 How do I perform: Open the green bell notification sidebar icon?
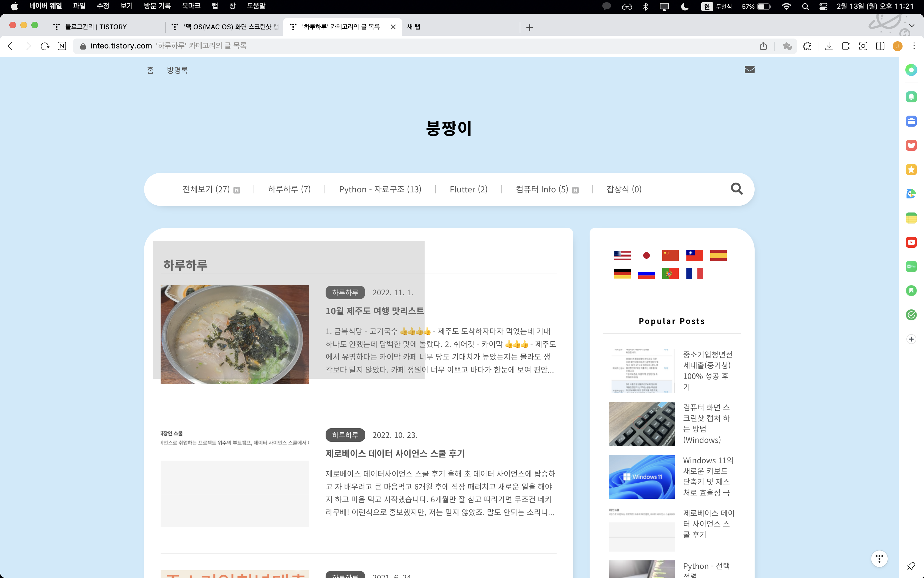click(x=911, y=97)
